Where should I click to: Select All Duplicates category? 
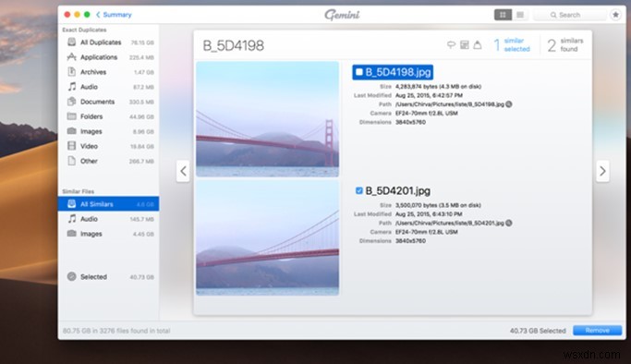(109, 42)
